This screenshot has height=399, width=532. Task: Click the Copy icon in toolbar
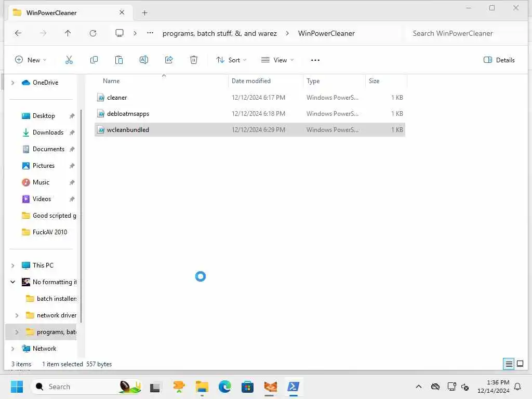(94, 60)
